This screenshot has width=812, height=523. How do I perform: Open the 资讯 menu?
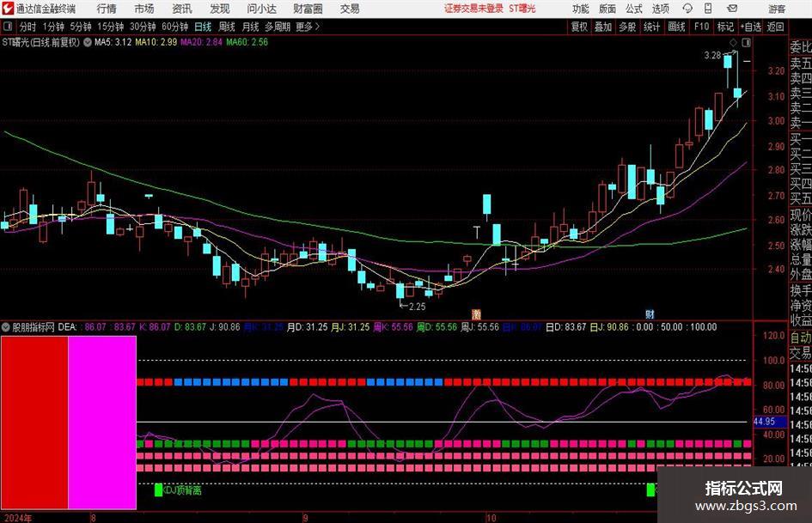(182, 9)
